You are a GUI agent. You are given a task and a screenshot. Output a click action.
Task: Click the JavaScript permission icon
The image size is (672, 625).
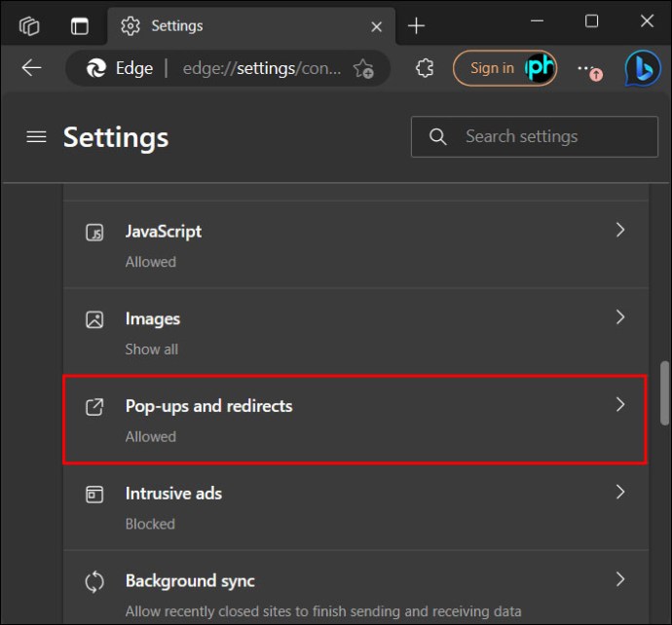point(94,233)
